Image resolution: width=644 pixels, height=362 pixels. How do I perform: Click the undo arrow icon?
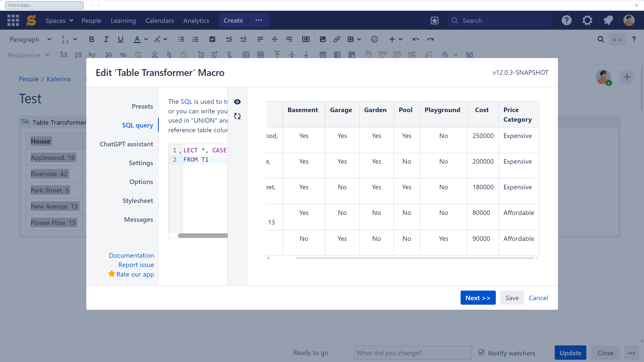416,39
